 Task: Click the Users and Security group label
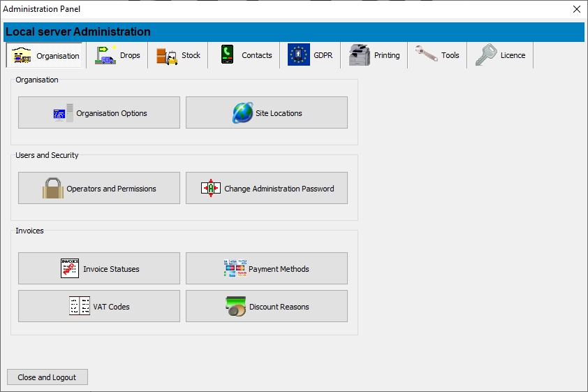(x=47, y=155)
